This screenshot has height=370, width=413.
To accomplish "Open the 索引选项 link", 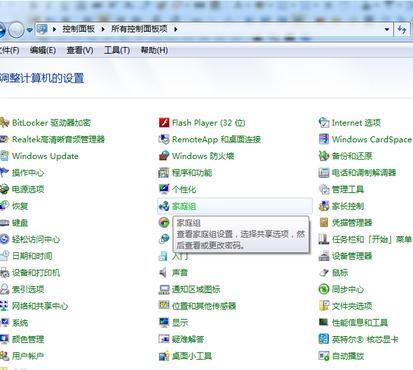I will pos(28,289).
